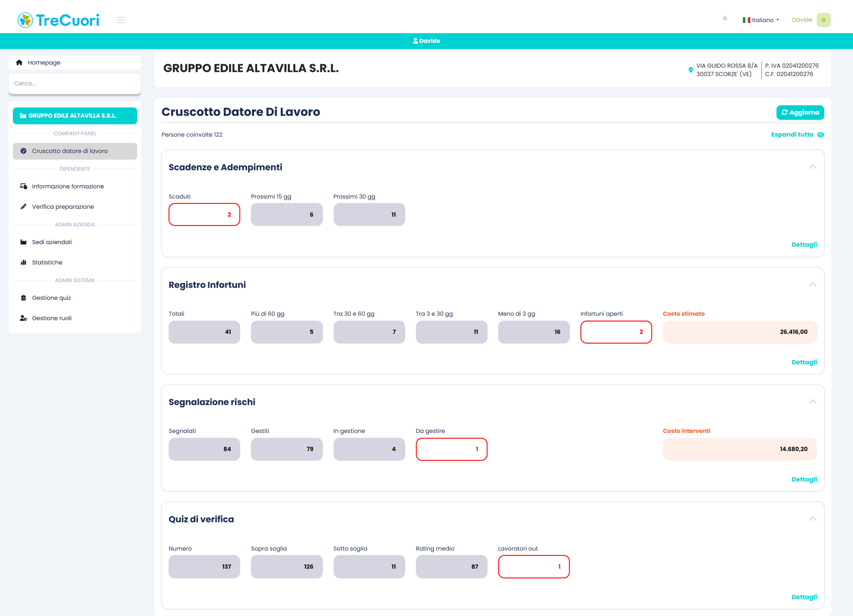Click the notification bell icon
The width and height of the screenshot is (853, 616).
(725, 18)
